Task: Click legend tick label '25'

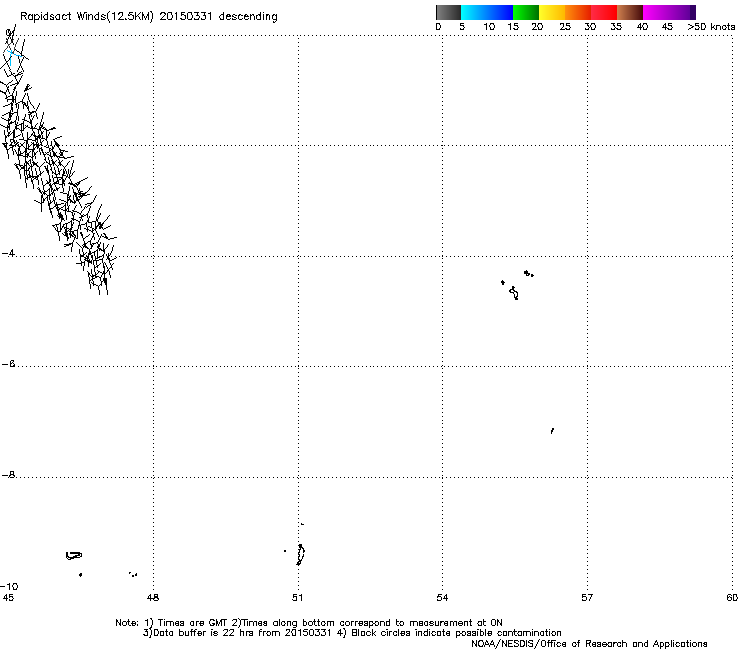Action: click(x=565, y=27)
